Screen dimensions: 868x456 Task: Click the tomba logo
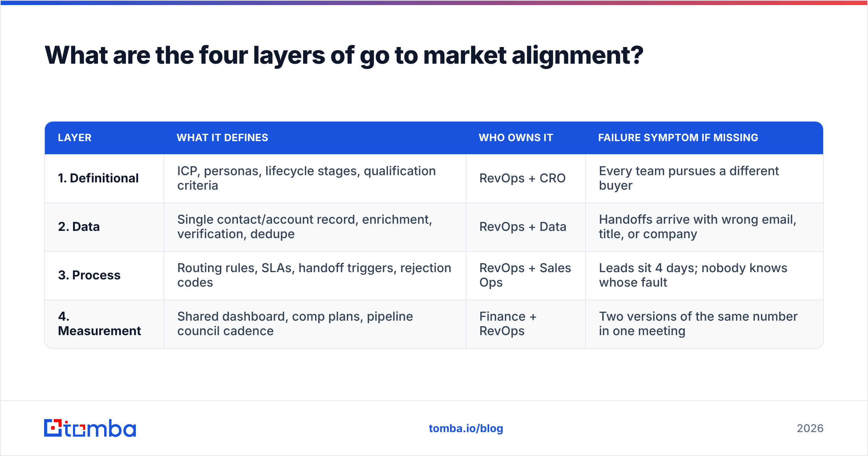click(90, 428)
